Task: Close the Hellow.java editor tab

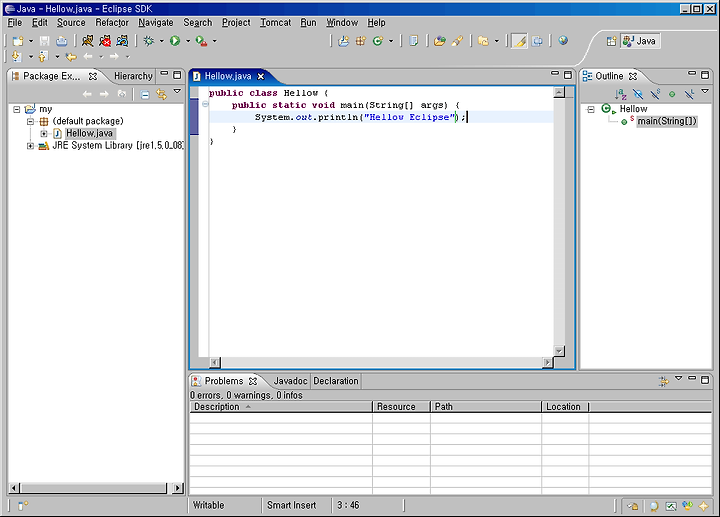Action: pyautogui.click(x=261, y=76)
